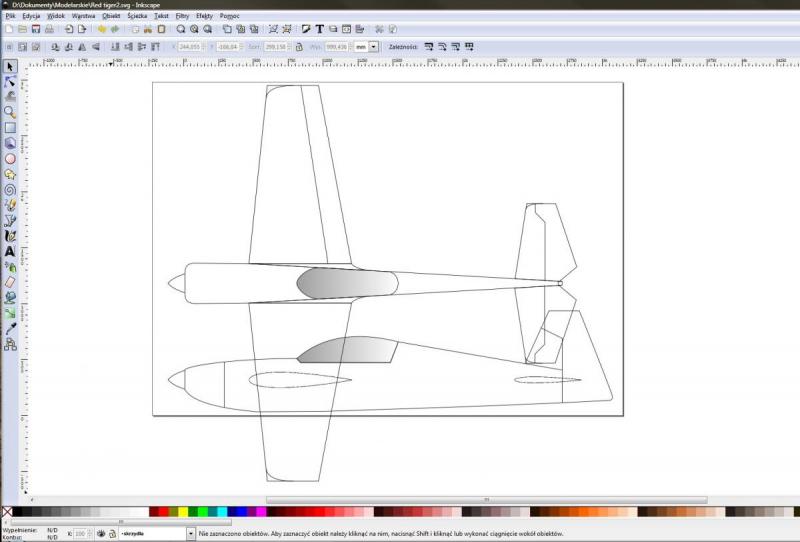Open the Obiekt menu

tap(111, 17)
